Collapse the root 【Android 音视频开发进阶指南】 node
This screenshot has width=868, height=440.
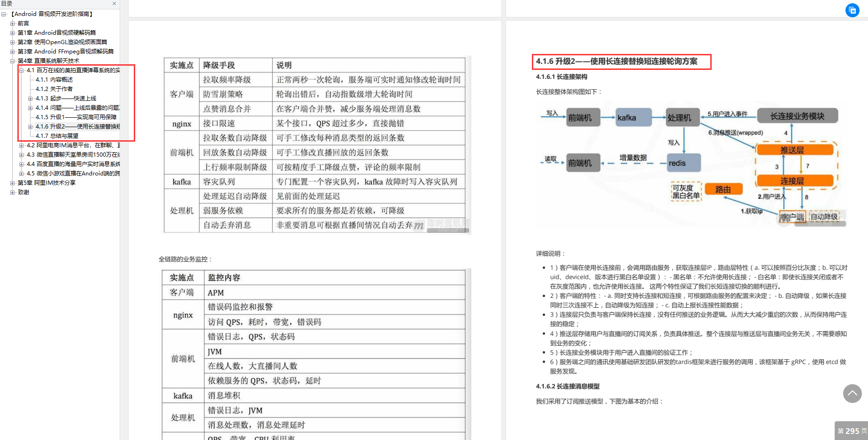(4, 14)
